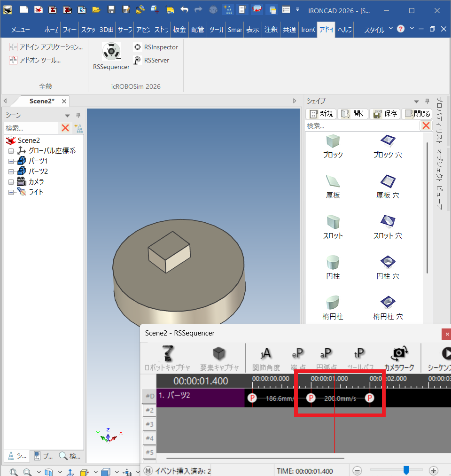Click the undo arrow icon
451x476 pixels.
pyautogui.click(x=184, y=10)
